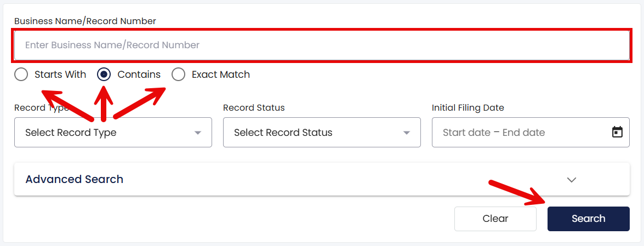Open the Select Record Status combo box

[322, 132]
